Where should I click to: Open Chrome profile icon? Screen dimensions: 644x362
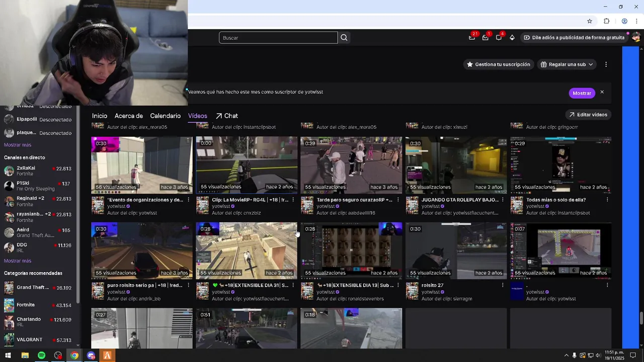[x=624, y=21]
